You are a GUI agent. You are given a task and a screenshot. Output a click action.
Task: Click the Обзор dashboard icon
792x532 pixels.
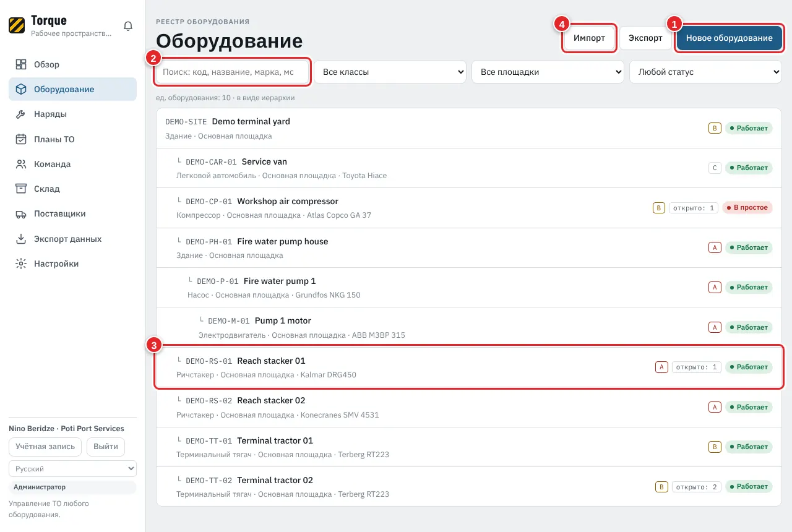click(21, 64)
